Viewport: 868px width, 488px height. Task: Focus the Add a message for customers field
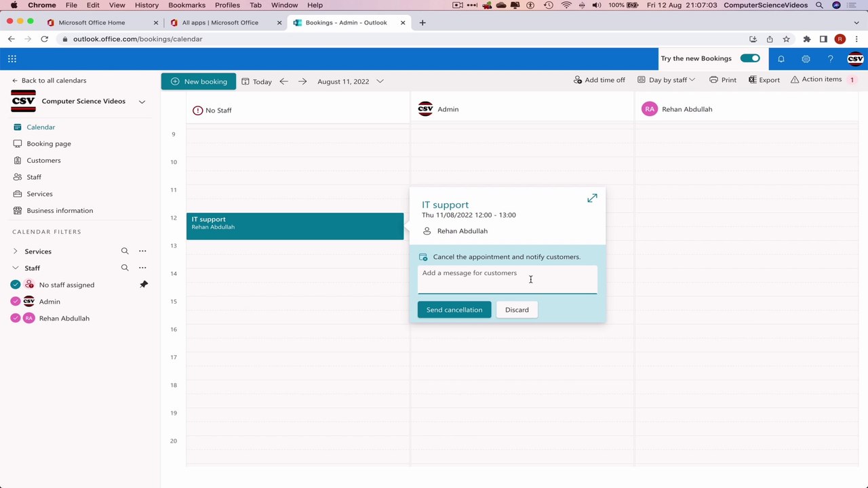click(x=507, y=279)
